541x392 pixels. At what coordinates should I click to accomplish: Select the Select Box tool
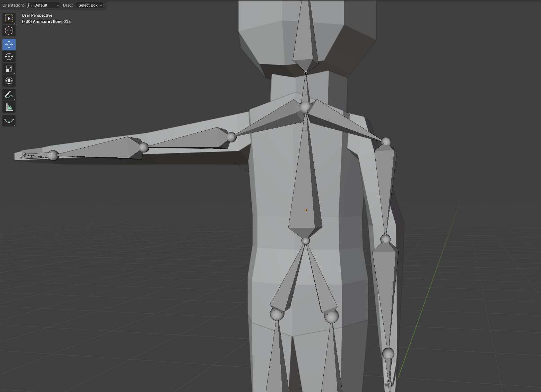click(9, 18)
